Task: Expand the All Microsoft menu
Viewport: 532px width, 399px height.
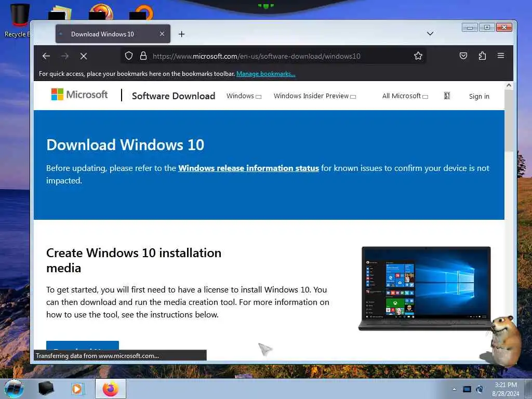Action: coord(405,96)
